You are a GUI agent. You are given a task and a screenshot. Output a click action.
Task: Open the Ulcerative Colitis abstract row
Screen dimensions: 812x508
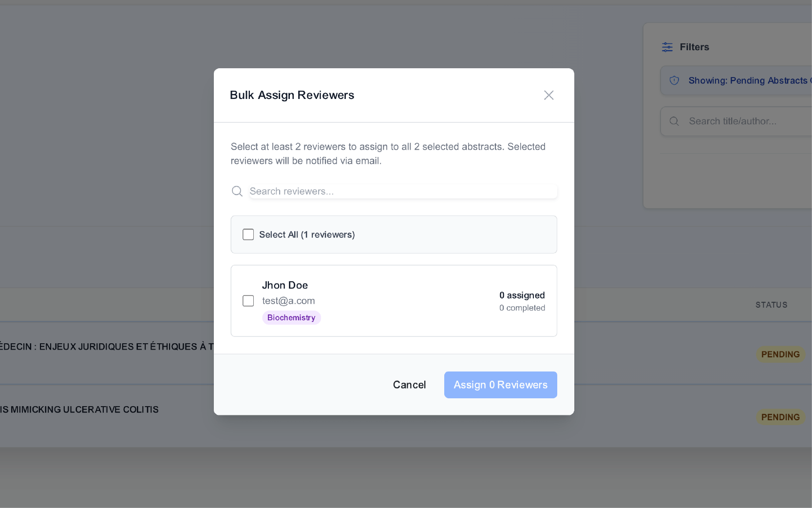coord(80,410)
